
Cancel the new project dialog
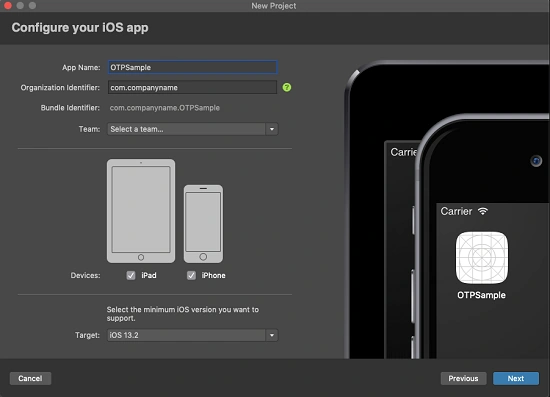[30, 378]
